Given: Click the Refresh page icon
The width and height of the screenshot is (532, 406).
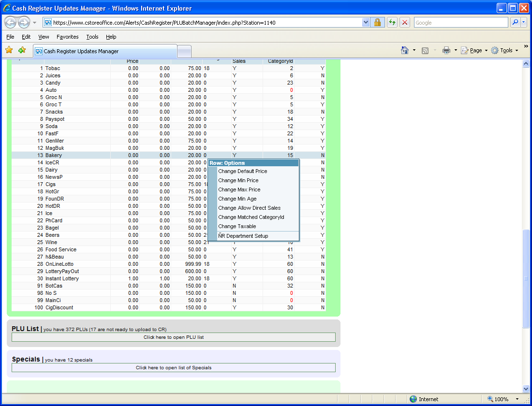Looking at the screenshot, I should coord(392,23).
